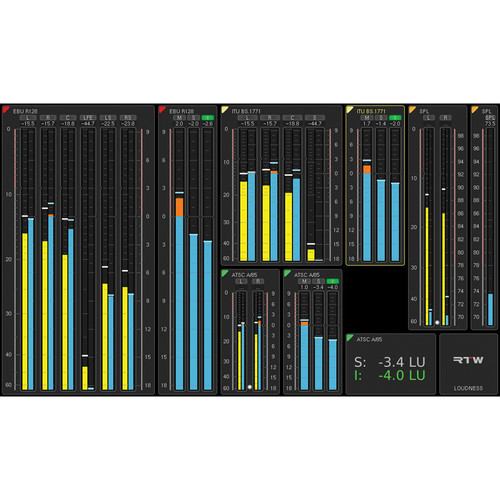The width and height of the screenshot is (500, 500).
Task: Toggle the M button in the ATSC A85 M/S/I panel
Action: pos(304,281)
